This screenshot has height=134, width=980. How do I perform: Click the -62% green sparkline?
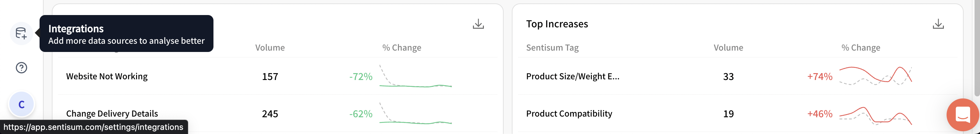pyautogui.click(x=415, y=114)
